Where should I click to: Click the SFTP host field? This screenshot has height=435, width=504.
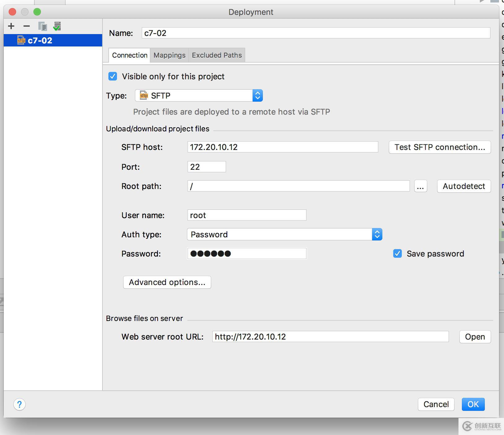[283, 147]
